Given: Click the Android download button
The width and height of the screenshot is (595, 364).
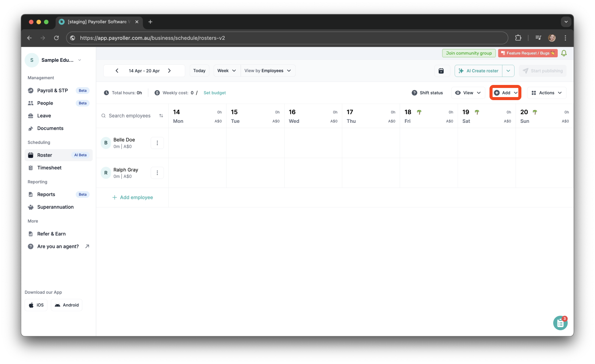Looking at the screenshot, I should pos(66,305).
